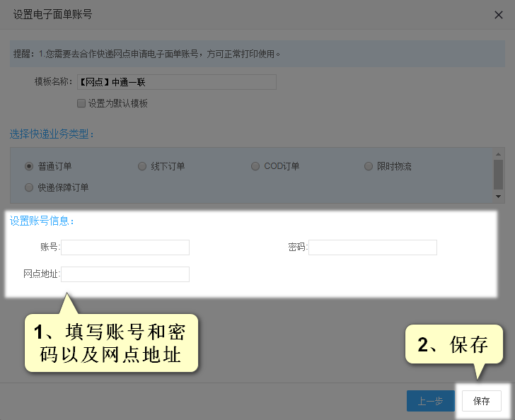Choose the COD订单 radio option
The width and height of the screenshot is (515, 420).
[x=255, y=166]
